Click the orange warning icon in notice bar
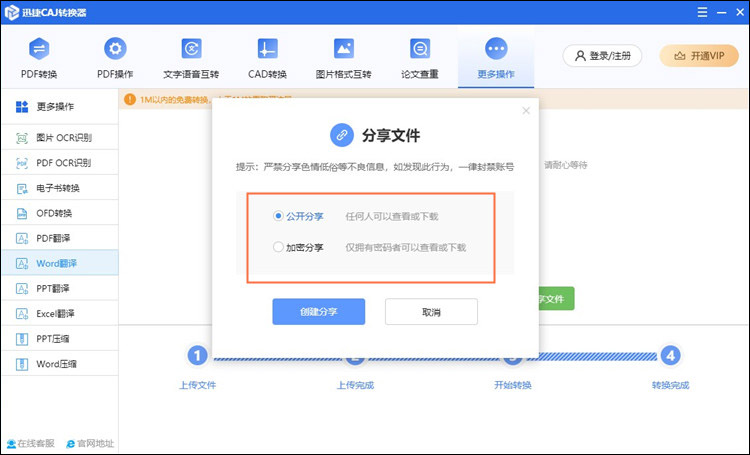This screenshot has width=750, height=455. [130, 100]
